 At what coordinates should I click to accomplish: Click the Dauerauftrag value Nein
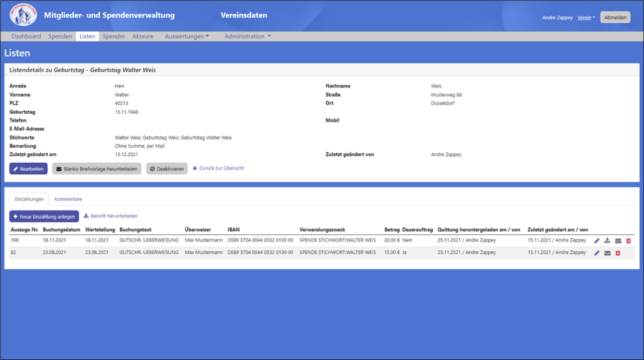[x=408, y=240]
